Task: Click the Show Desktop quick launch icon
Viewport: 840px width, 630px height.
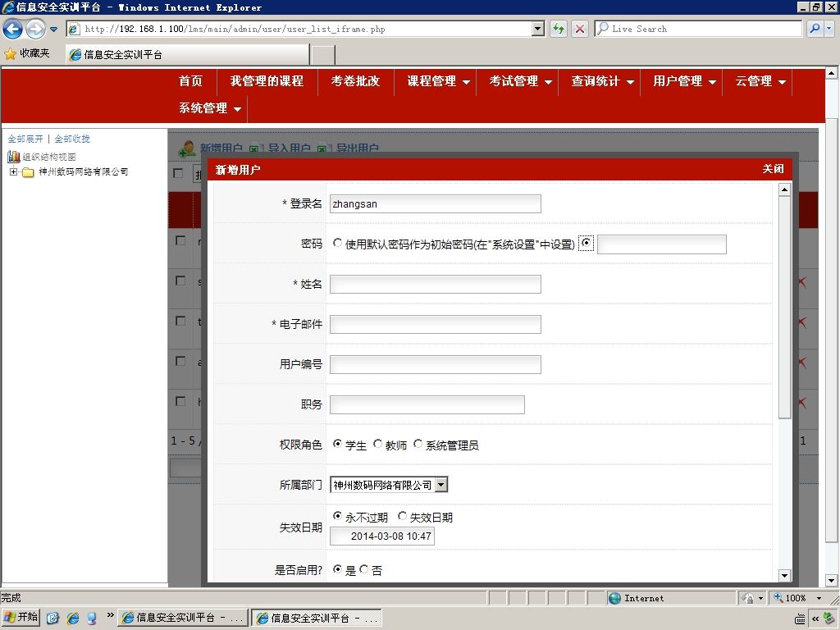Action: pos(52,619)
